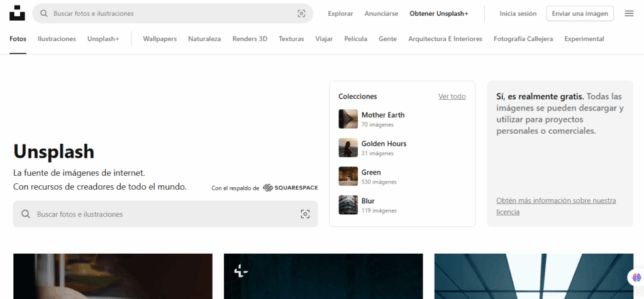Open Blur collection thumbnail
The height and width of the screenshot is (299, 644).
(x=348, y=205)
